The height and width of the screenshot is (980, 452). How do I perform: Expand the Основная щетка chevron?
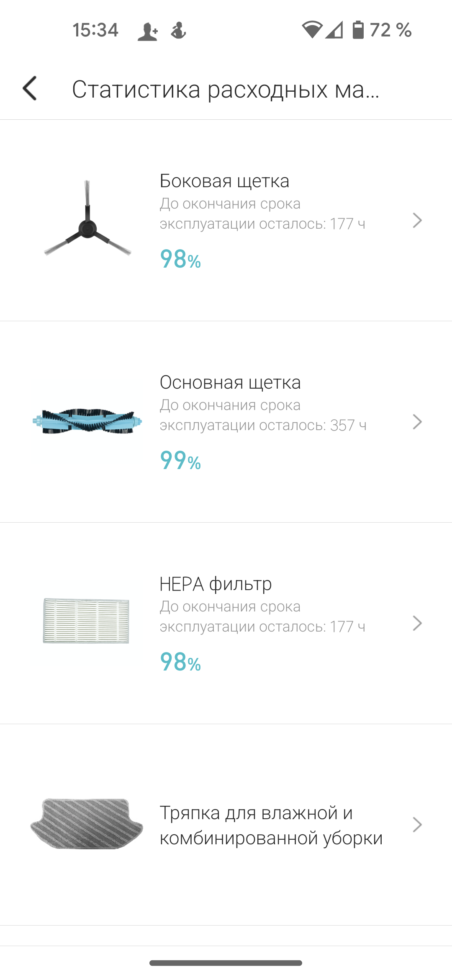tap(417, 422)
